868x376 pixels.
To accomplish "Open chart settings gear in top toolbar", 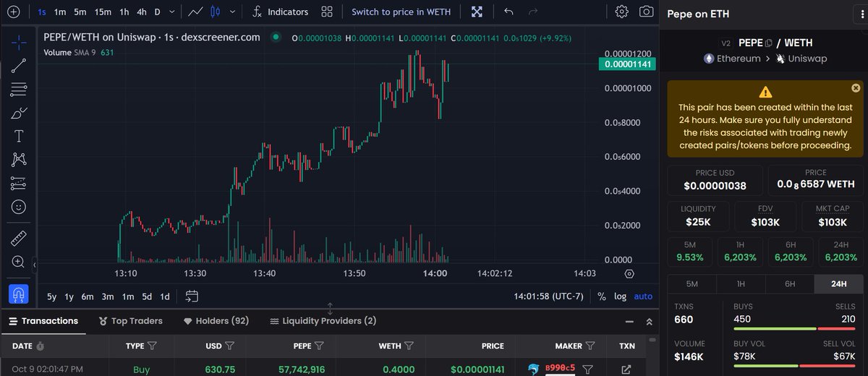I will 621,12.
